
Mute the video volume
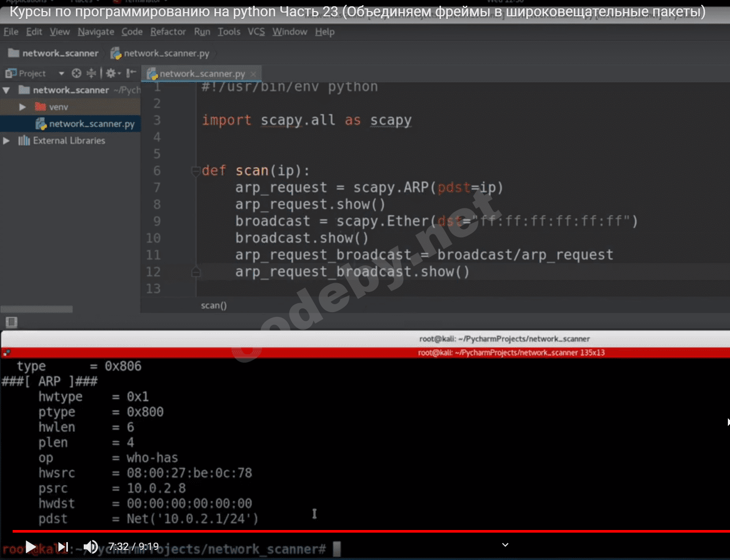pos(91,547)
